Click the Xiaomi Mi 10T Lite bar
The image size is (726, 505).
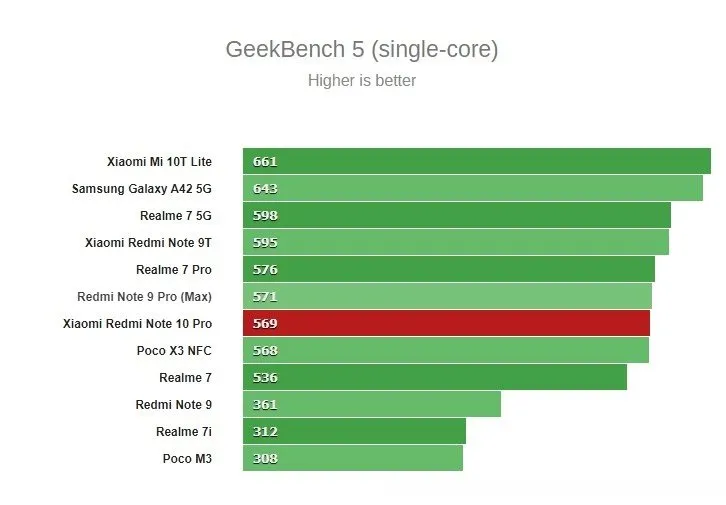click(x=476, y=161)
